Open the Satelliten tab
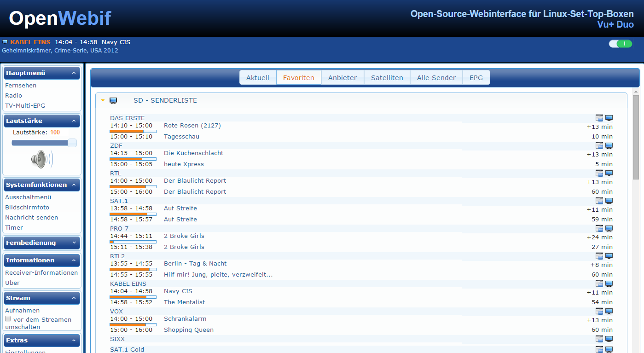The height and width of the screenshot is (353, 644). coord(387,77)
